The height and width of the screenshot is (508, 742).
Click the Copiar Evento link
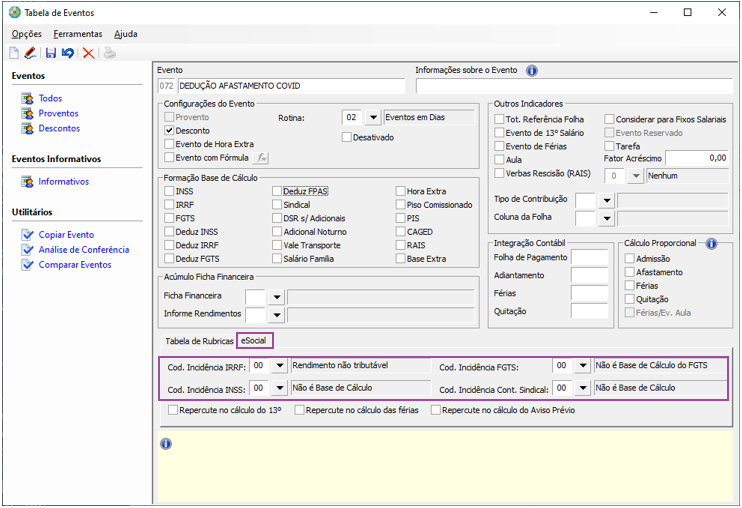click(66, 235)
